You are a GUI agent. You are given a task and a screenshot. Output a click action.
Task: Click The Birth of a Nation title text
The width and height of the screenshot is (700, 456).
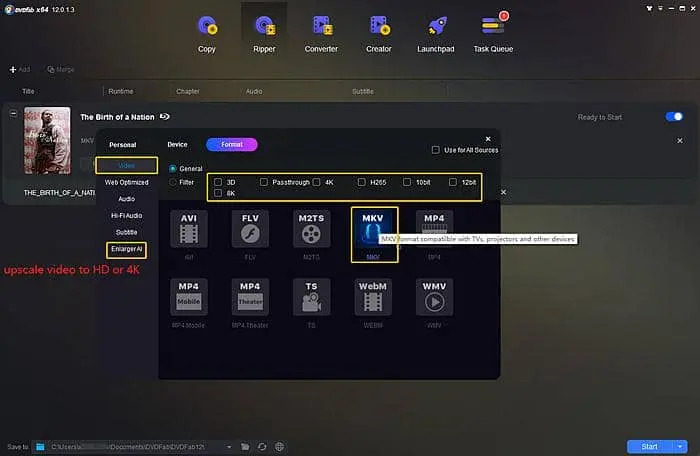coord(117,117)
